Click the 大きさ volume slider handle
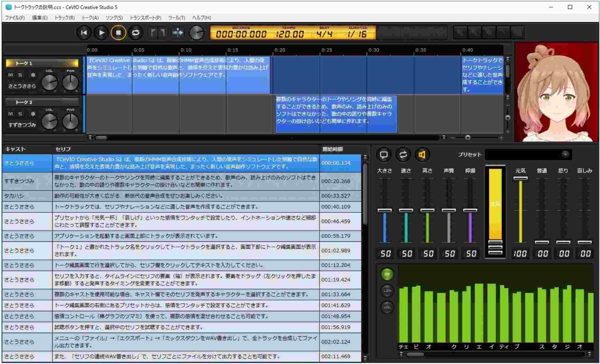Viewport: 600px width, 364px height. (385, 210)
